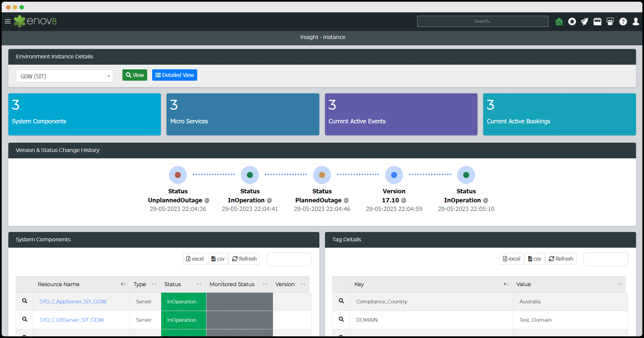644x338 pixels.
Task: Select the Version 17.10 timeline marker
Action: (x=394, y=175)
